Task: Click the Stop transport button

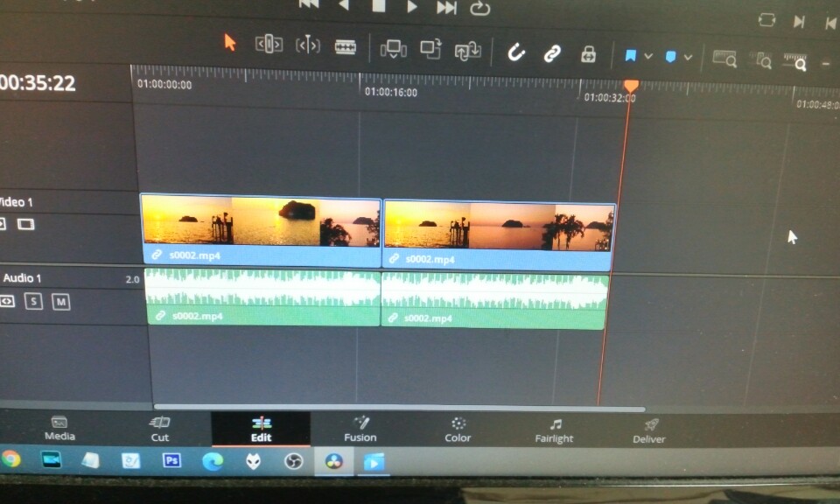Action: [379, 5]
